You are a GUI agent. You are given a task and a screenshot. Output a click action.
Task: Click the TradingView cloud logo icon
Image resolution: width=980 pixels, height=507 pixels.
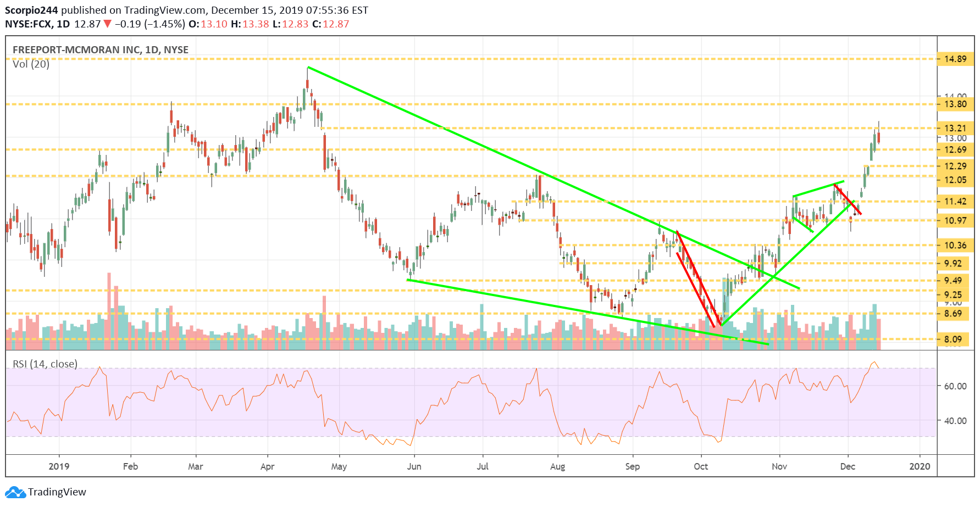click(x=15, y=492)
